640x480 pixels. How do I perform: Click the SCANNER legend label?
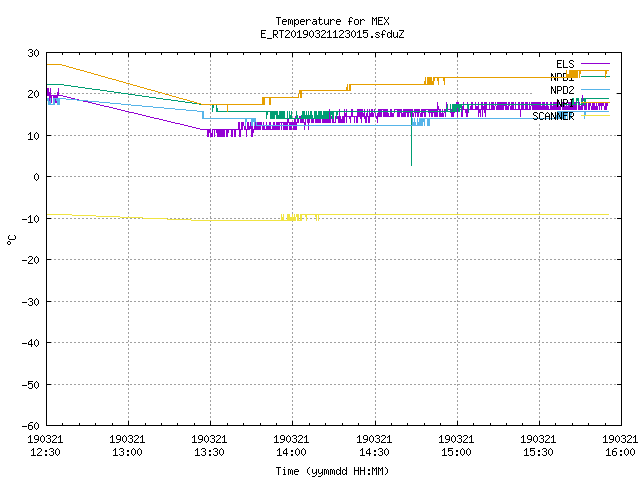[x=553, y=116]
